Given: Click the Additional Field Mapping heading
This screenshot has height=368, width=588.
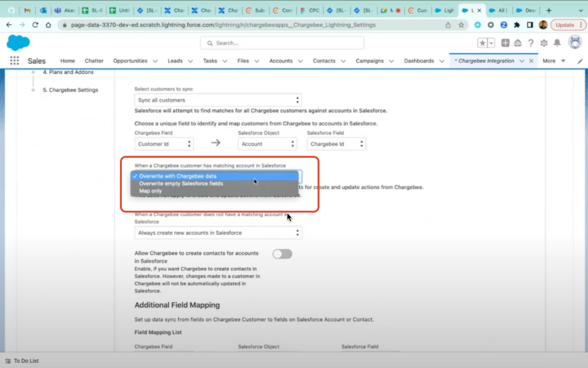Looking at the screenshot, I should [177, 305].
